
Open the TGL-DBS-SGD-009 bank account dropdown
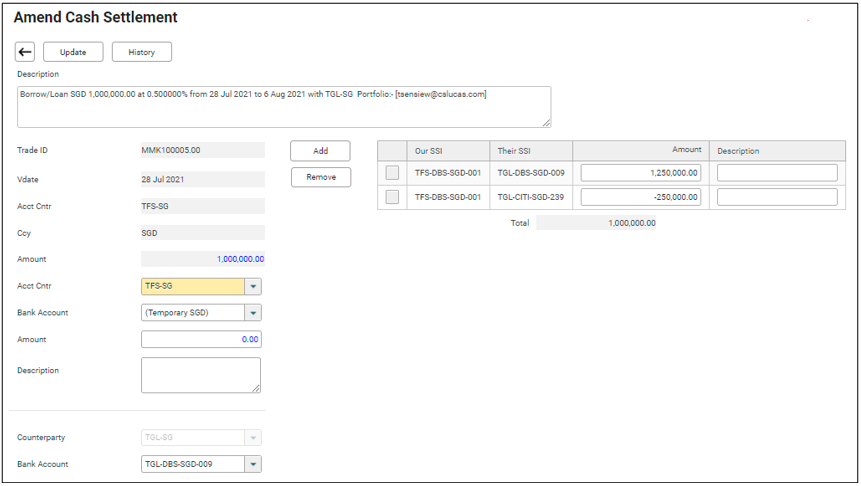[x=253, y=464]
